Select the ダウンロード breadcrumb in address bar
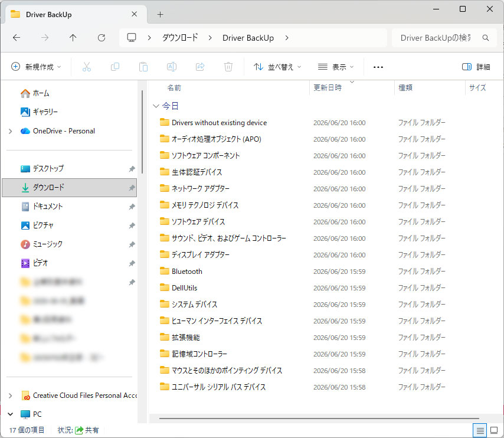 (179, 38)
